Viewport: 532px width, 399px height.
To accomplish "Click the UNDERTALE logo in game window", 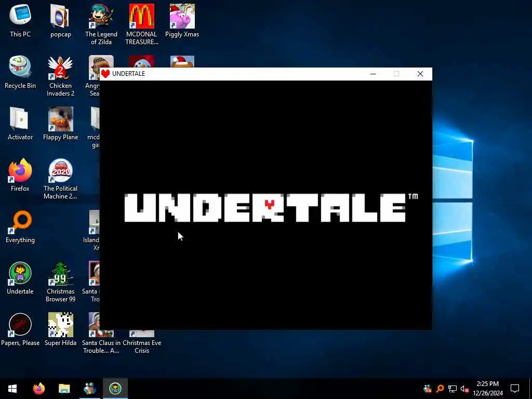I will click(271, 208).
